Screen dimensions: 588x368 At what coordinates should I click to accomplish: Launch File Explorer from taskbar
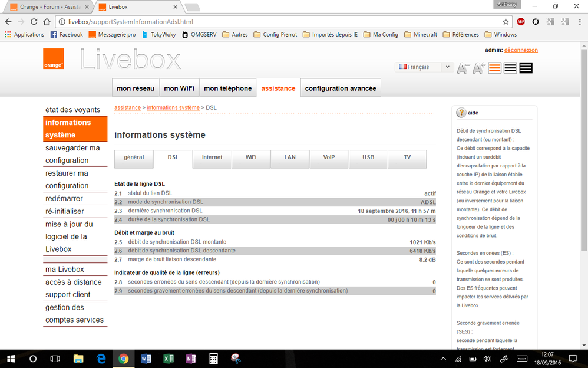click(x=78, y=359)
